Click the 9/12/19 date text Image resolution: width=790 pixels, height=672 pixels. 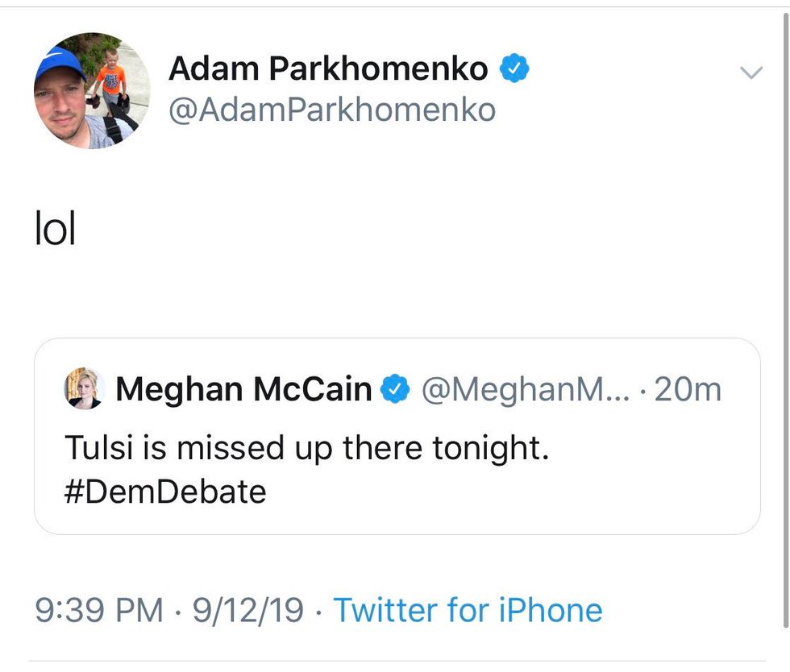248,610
